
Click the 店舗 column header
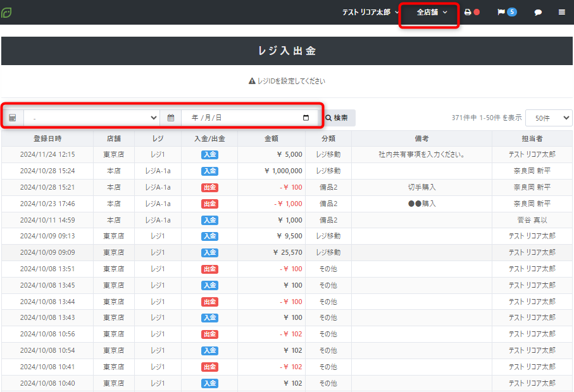coord(114,138)
